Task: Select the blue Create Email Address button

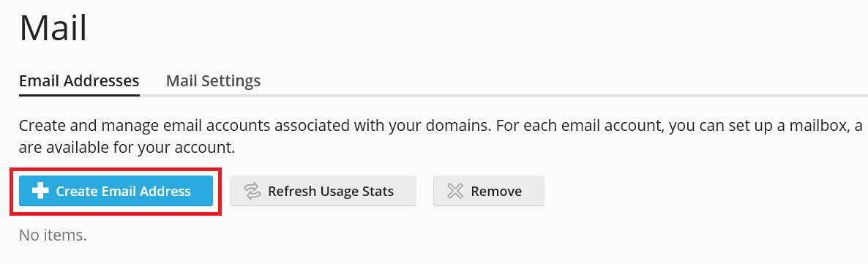Action: click(x=116, y=191)
